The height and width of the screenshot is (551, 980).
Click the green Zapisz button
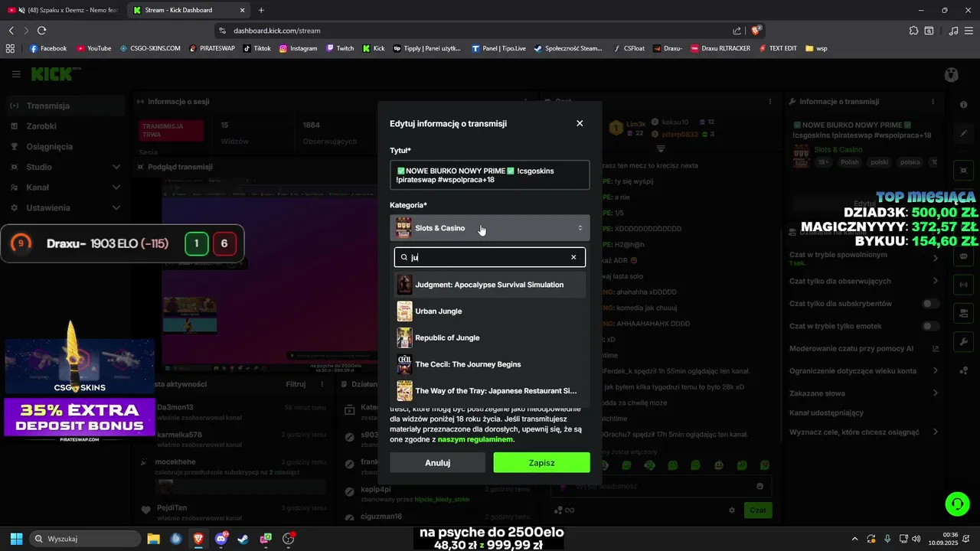tap(541, 462)
